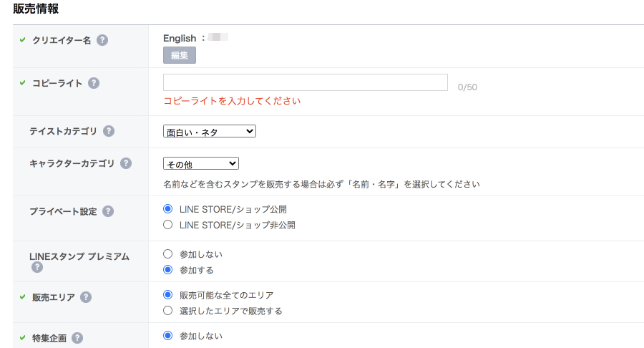Show help for 販売エリア
The image size is (644, 348).
pyautogui.click(x=85, y=297)
